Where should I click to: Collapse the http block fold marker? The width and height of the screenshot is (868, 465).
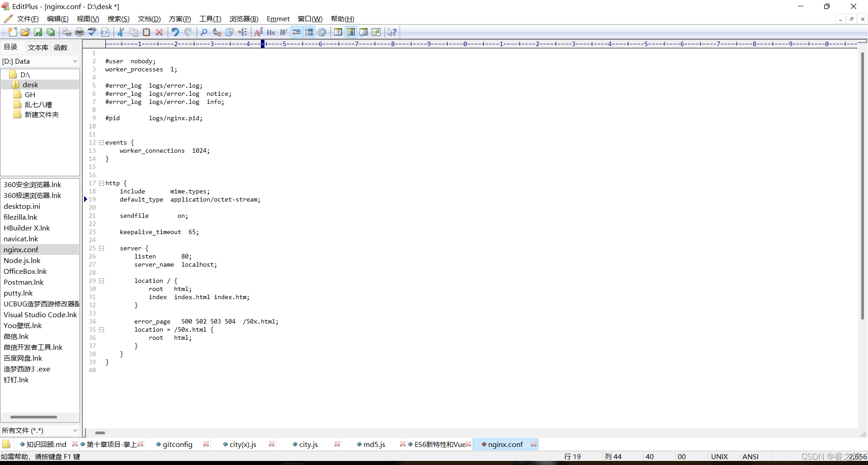[x=102, y=183]
